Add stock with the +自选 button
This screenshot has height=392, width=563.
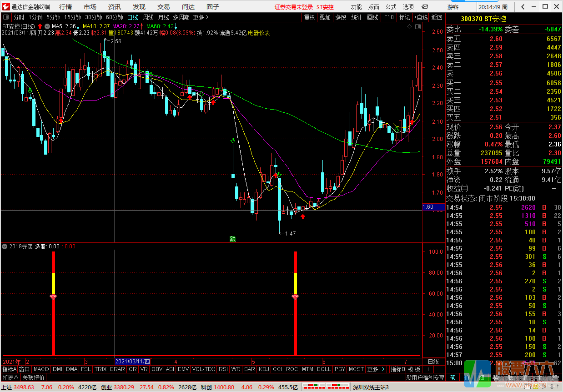(x=421, y=17)
